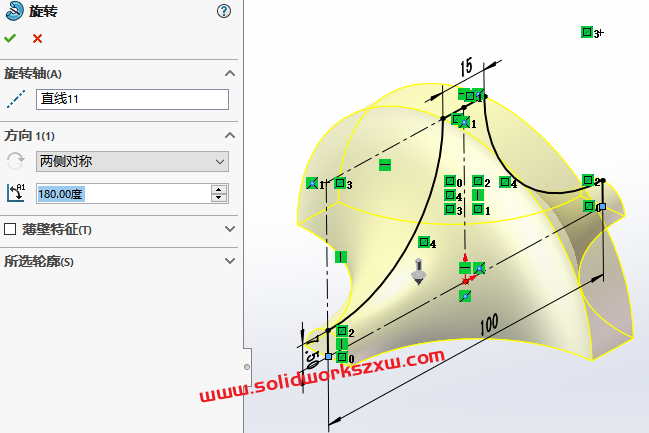The height and width of the screenshot is (433, 649).
Task: Confirm the revolve with green checkmark
Action: pos(10,38)
